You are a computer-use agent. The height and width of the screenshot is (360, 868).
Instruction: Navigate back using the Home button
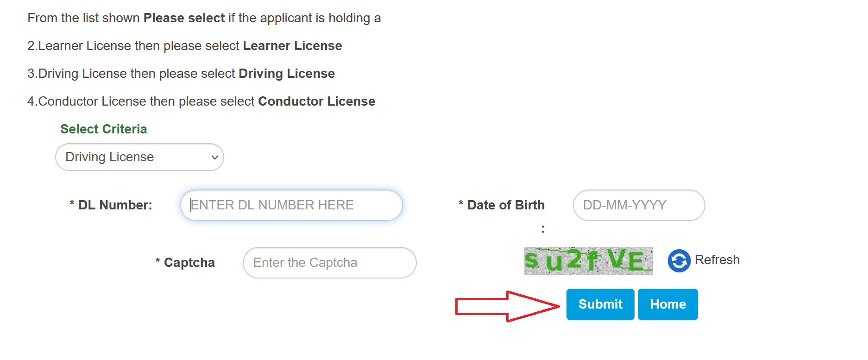coord(667,304)
